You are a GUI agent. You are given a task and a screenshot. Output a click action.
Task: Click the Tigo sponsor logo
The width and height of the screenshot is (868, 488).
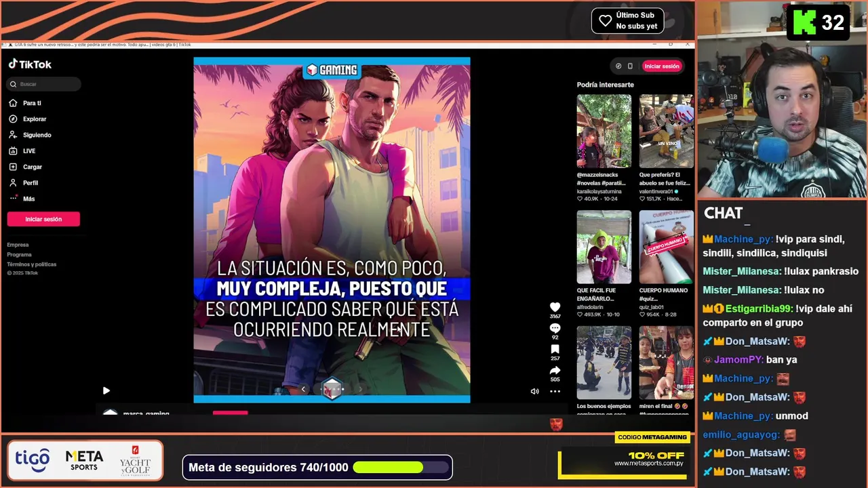[x=33, y=460]
